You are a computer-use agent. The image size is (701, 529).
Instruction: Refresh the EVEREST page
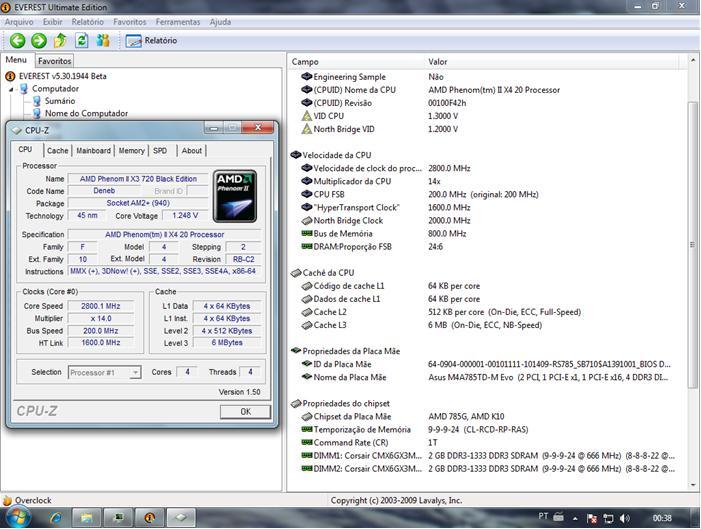[x=81, y=41]
